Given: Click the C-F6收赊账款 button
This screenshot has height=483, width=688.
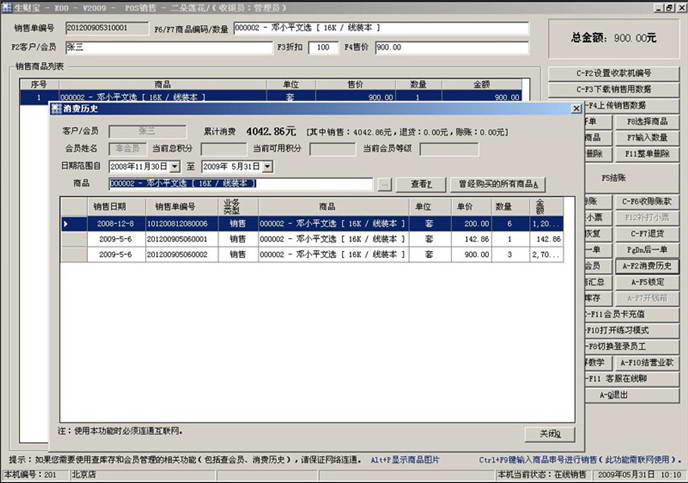Looking at the screenshot, I should coord(647,201).
